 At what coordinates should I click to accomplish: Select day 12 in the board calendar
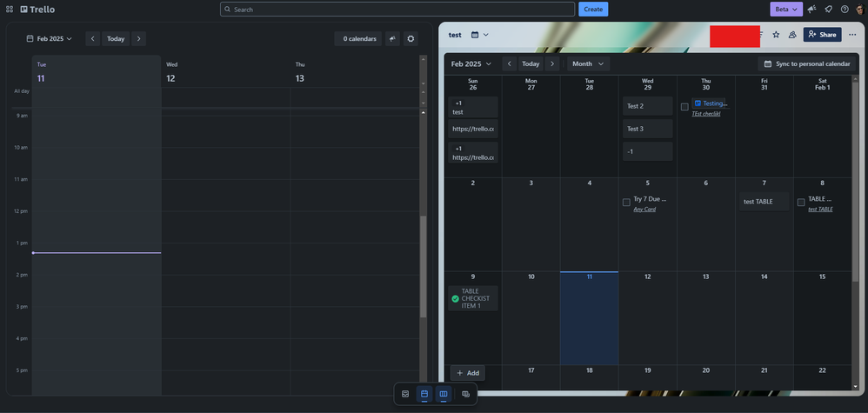648,318
